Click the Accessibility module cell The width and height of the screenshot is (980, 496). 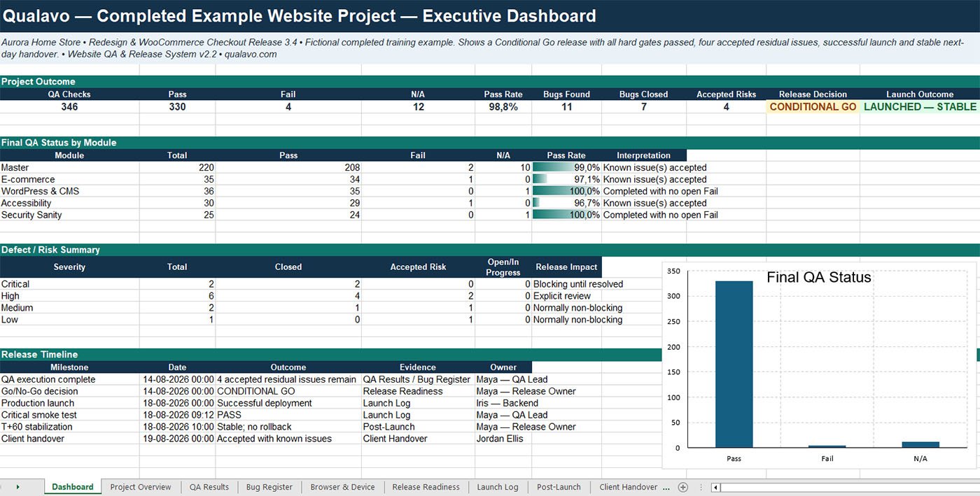click(x=69, y=203)
